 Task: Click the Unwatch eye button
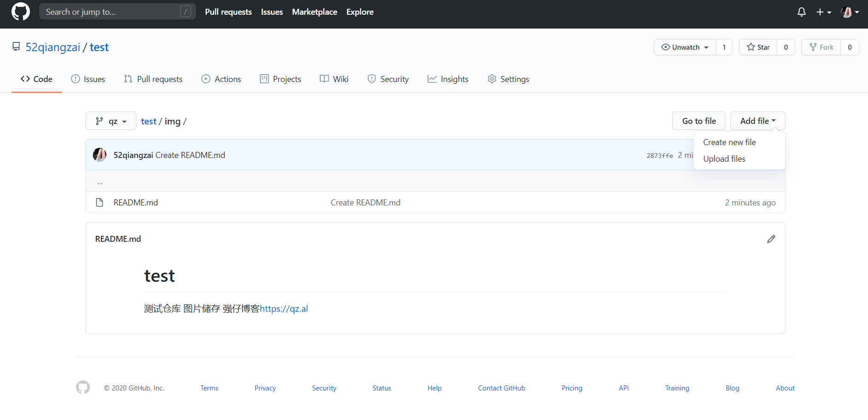pos(685,47)
